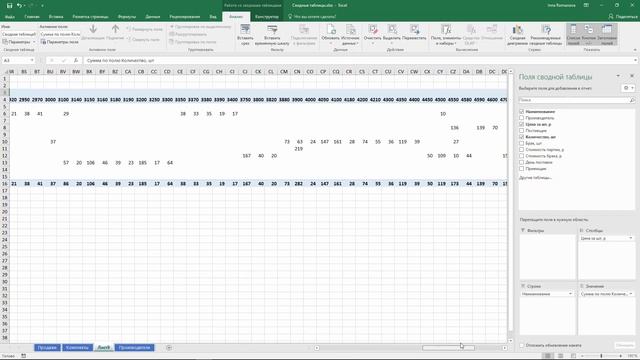The width and height of the screenshot is (640, 360).
Task: Toggle Список полей (Field List) button
Action: coord(573,34)
